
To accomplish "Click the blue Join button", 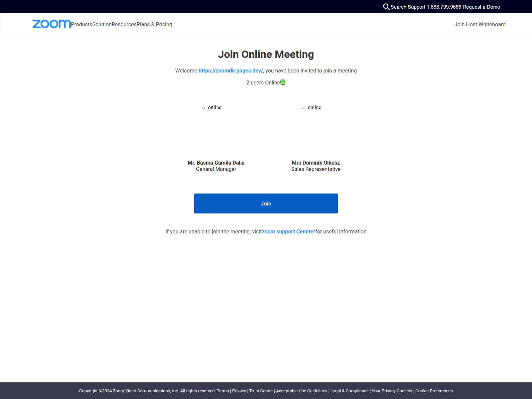I will click(266, 203).
